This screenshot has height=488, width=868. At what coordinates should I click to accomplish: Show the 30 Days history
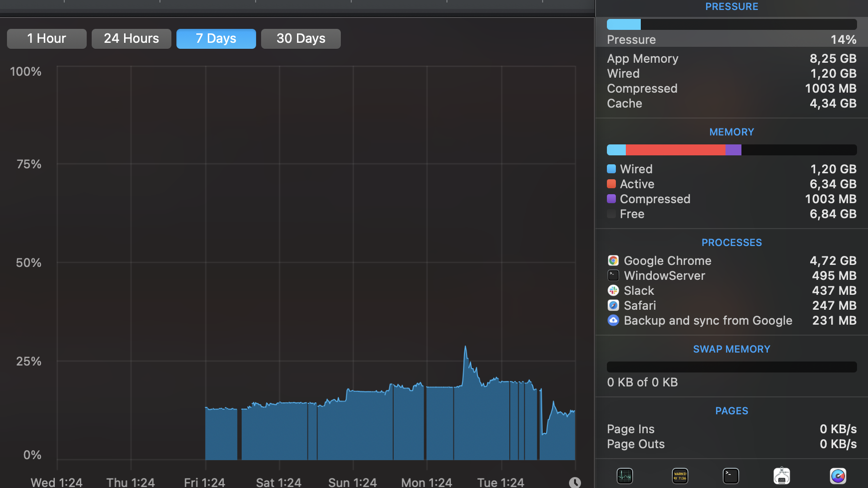point(301,38)
